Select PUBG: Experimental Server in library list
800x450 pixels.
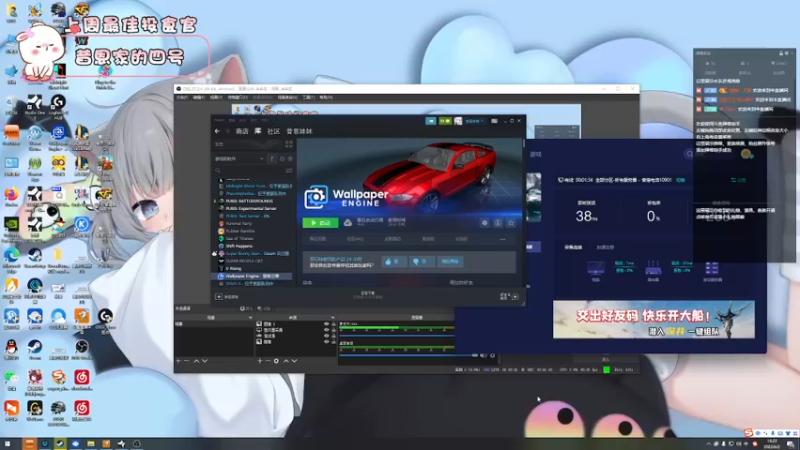251,208
